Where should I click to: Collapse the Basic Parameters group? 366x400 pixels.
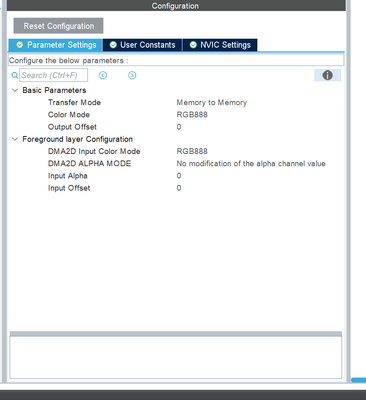pos(15,90)
